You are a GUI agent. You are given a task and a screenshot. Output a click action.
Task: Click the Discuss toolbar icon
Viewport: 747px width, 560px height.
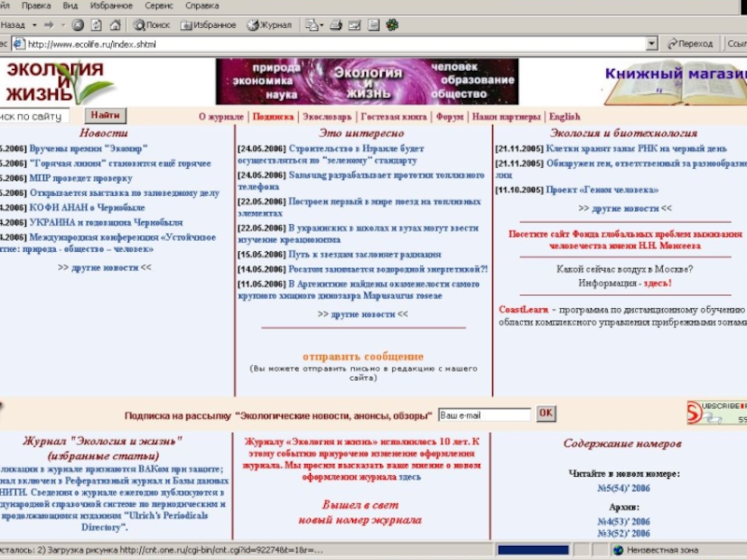click(x=374, y=25)
